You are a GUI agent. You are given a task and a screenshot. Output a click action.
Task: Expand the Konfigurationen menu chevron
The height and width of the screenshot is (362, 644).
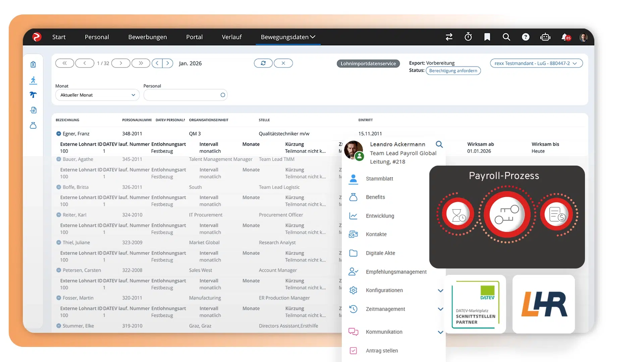(x=440, y=290)
